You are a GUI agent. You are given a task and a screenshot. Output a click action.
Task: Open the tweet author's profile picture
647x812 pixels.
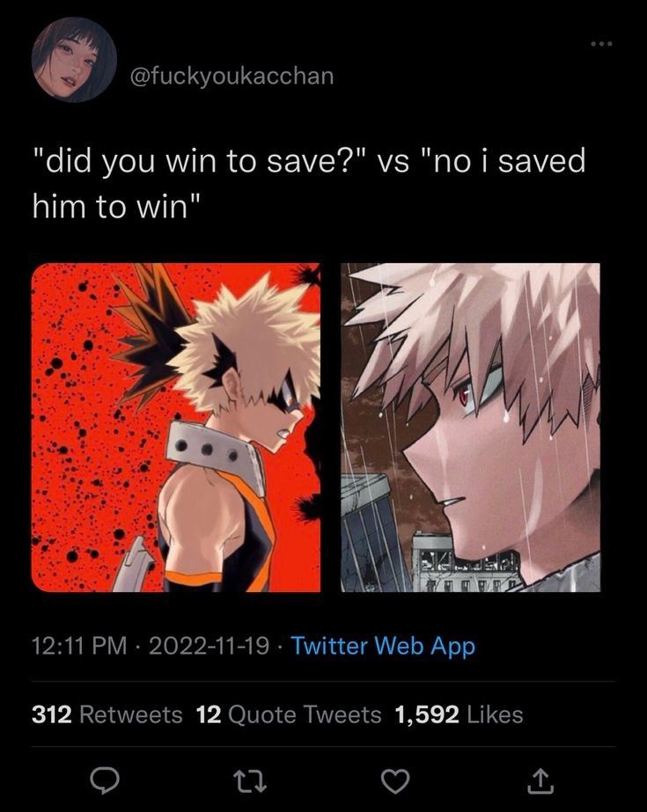(x=74, y=60)
